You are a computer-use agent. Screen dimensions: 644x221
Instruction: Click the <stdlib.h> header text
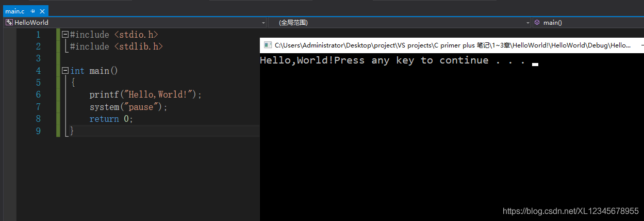[138, 46]
